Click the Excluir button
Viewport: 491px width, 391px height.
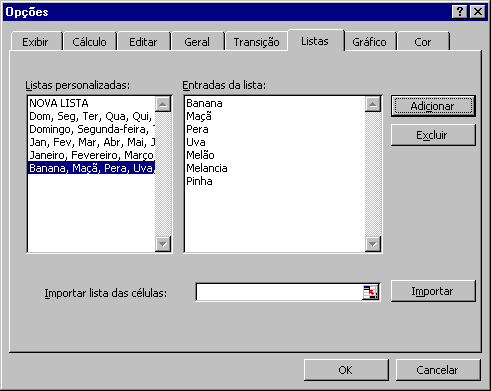[x=433, y=135]
